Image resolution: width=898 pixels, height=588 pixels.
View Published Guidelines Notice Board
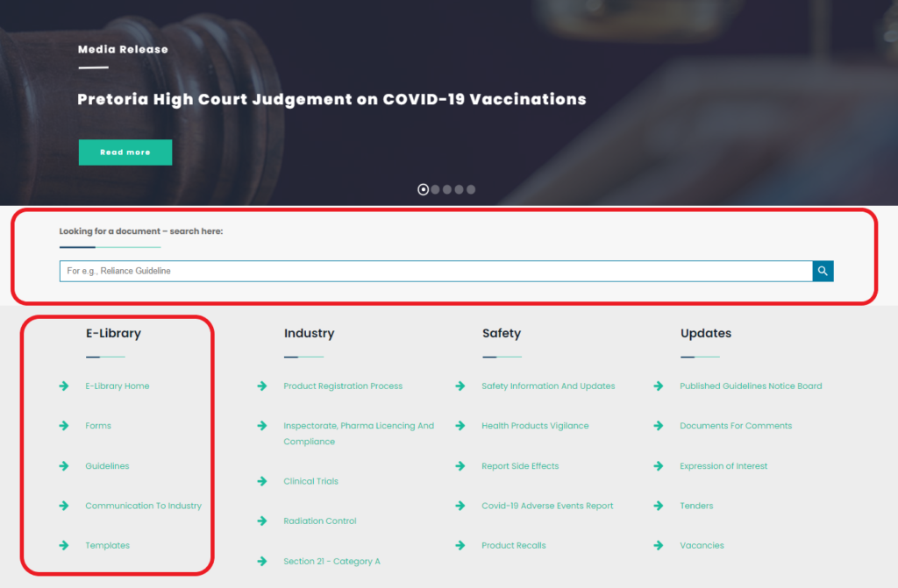[751, 386]
